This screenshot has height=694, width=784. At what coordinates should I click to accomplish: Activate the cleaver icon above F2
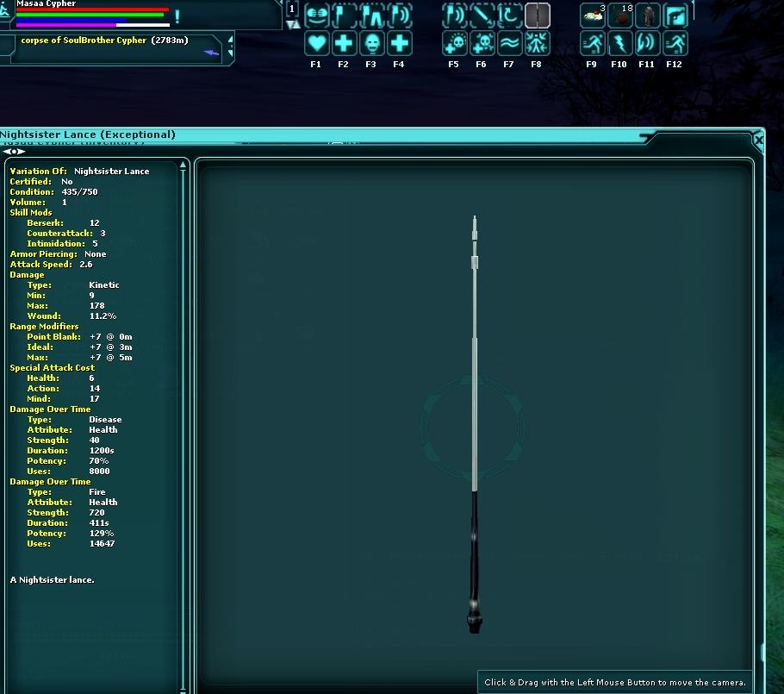tap(344, 16)
